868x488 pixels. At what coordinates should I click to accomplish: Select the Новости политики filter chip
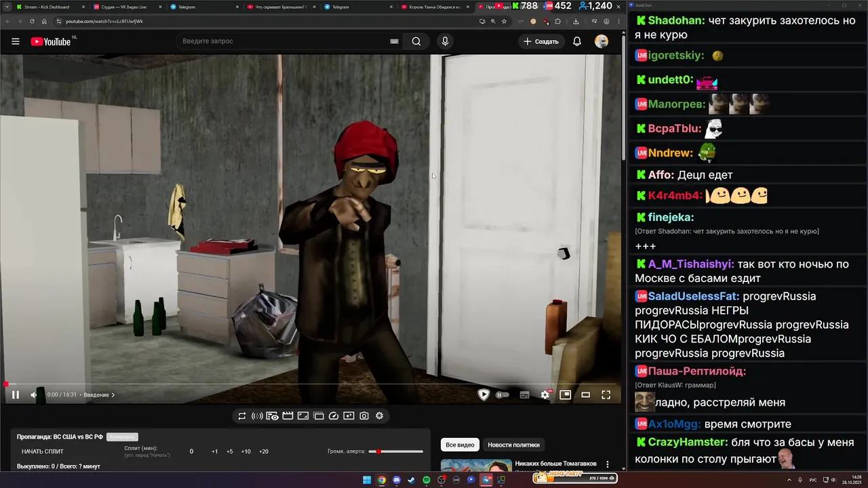(514, 445)
